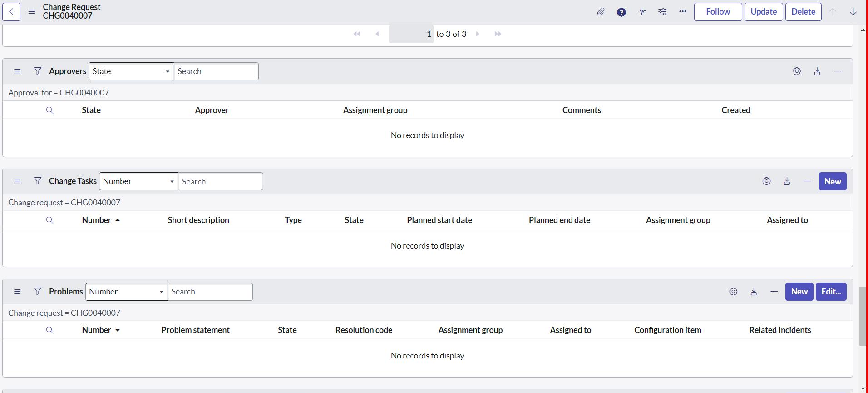This screenshot has width=868, height=393.
Task: Toggle the Problems list filter funnel
Action: coord(38,291)
